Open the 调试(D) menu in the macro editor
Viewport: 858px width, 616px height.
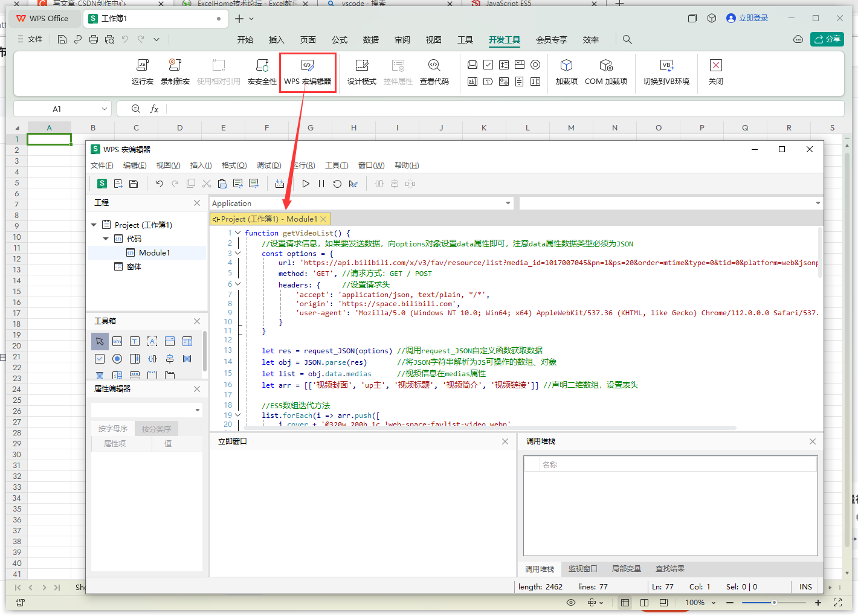[269, 165]
